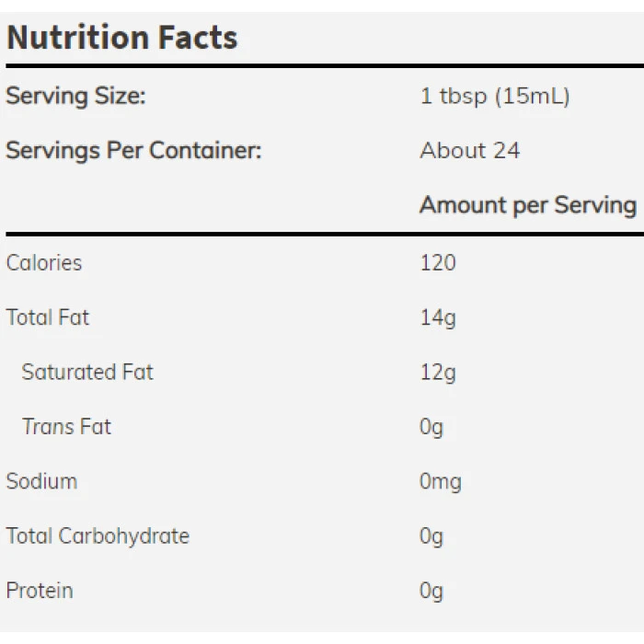This screenshot has height=644, width=644.
Task: Select the Serving Size label
Action: click(75, 96)
